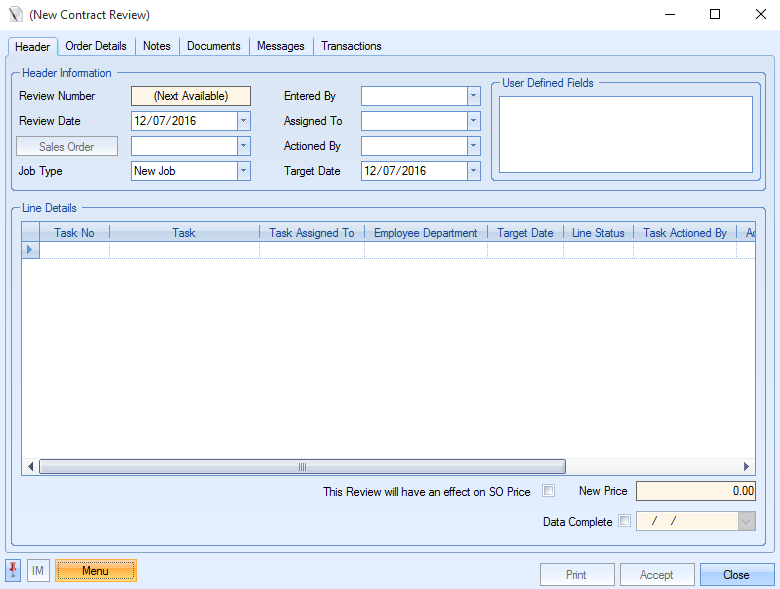Click the IM icon button
Viewport: 780px width, 589px height.
(38, 571)
